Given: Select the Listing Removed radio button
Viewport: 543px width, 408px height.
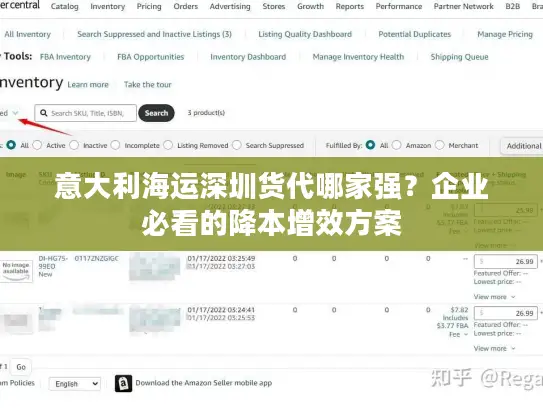Looking at the screenshot, I should tap(168, 145).
